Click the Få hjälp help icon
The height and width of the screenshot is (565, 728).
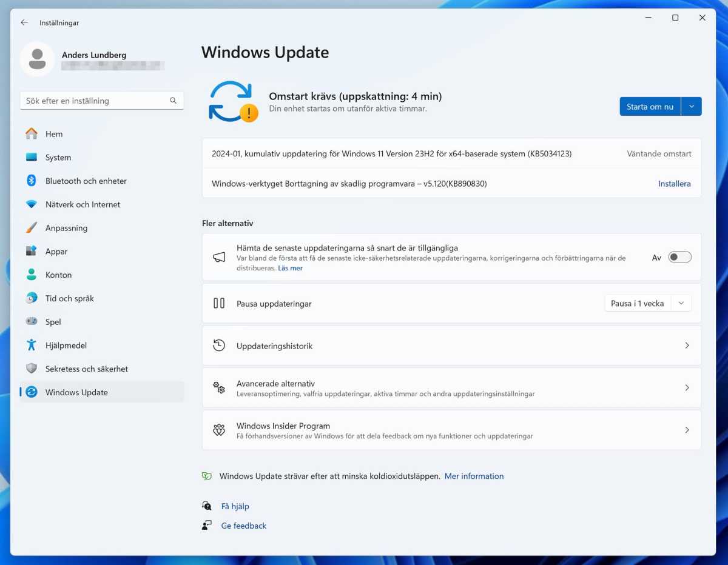tap(207, 506)
